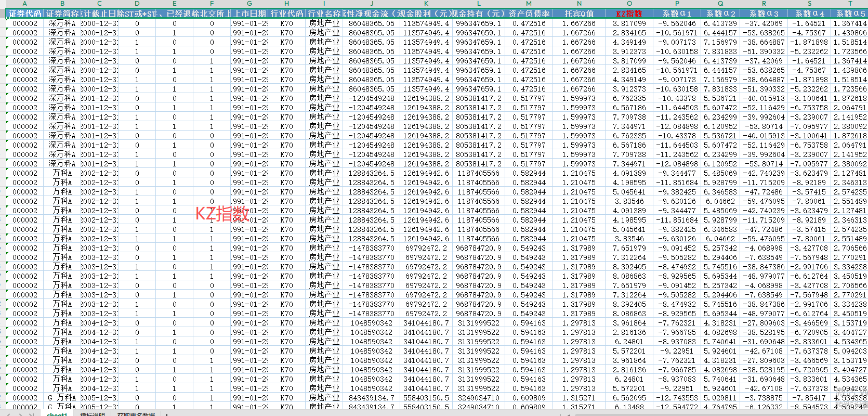
Task: Click the 性净现金流 header cell
Action: [x=371, y=14]
